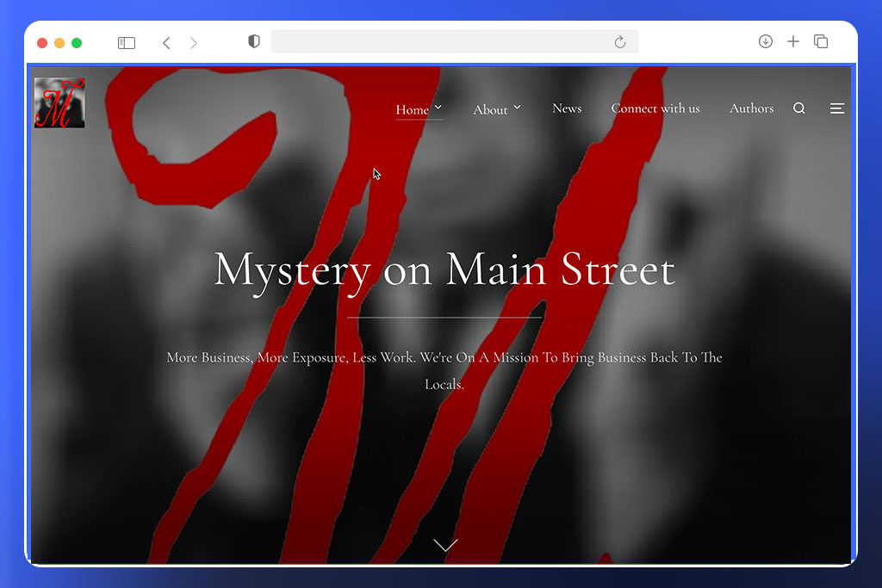
Task: Reload the current page
Action: (x=619, y=41)
